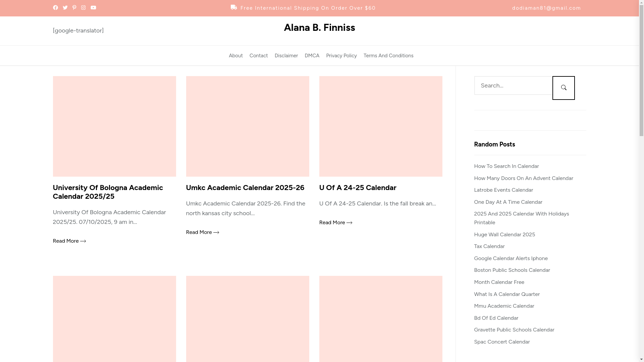
Task: Click the magnifier search button
Action: coord(563,88)
